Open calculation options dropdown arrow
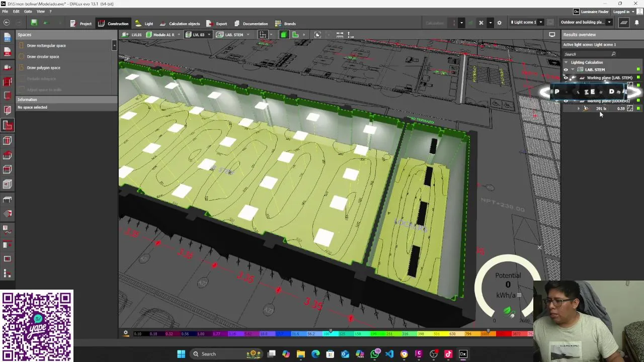644x362 pixels. click(461, 23)
